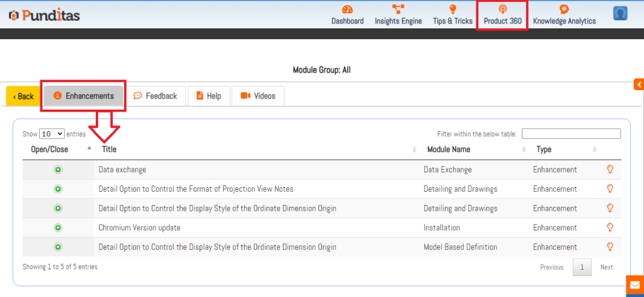Click lightbulb icon in Chromium Version update row

[x=609, y=228]
